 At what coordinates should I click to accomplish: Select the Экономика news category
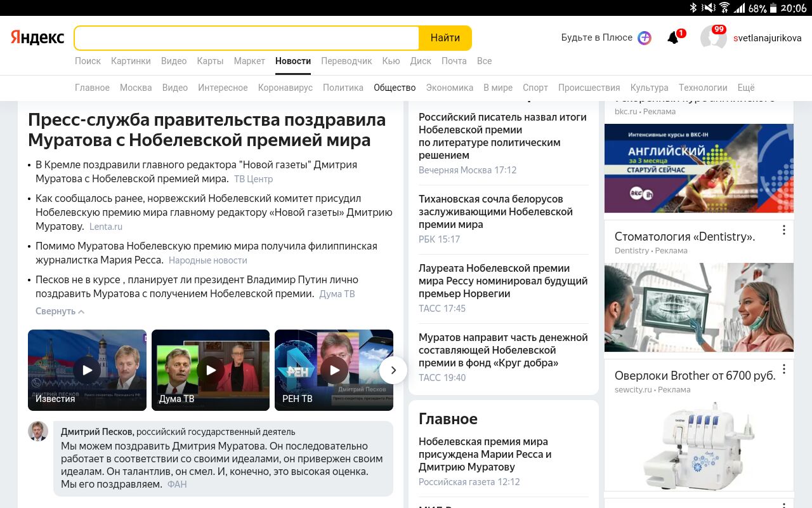pos(450,88)
